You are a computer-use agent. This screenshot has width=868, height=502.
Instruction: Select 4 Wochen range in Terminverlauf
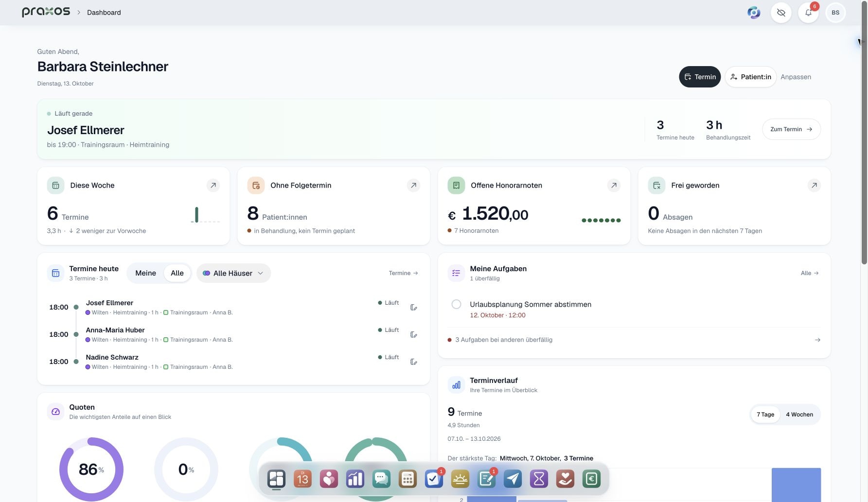(x=799, y=415)
